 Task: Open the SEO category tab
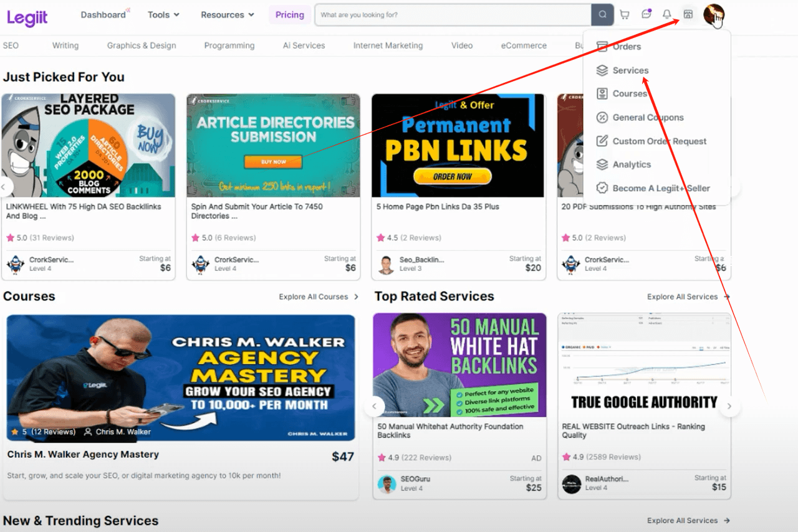(11, 45)
